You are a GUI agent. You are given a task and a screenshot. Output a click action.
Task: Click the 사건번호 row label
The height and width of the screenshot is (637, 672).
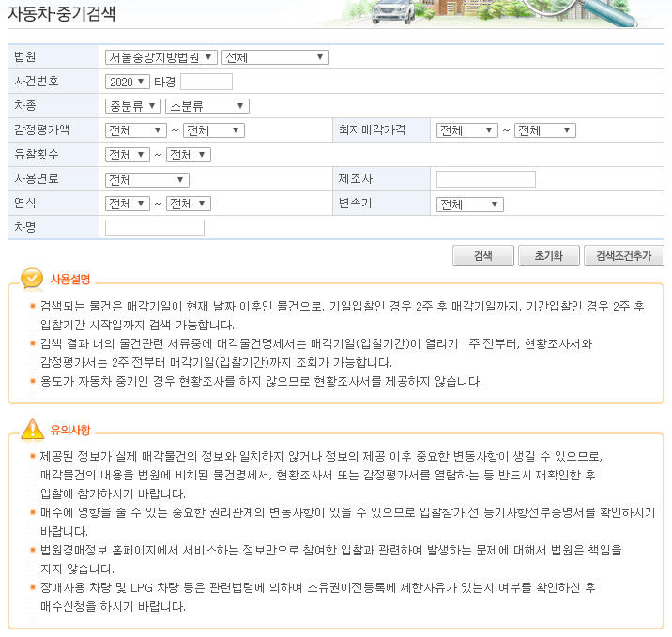click(37, 81)
